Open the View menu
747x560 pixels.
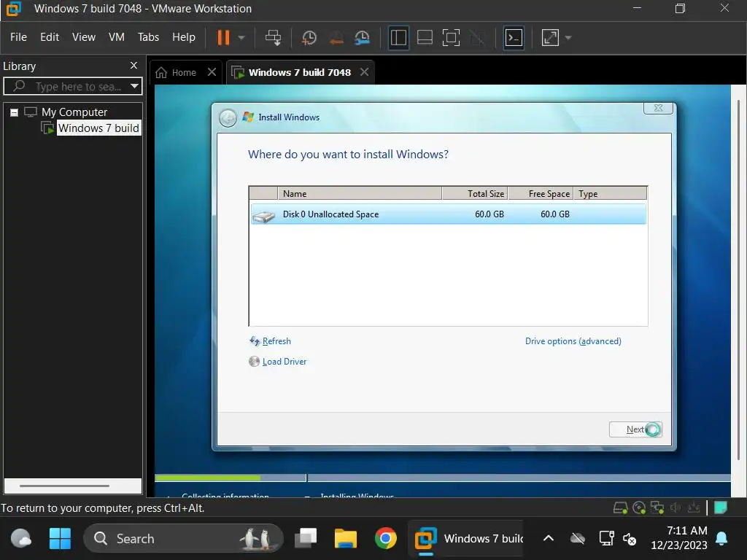84,37
